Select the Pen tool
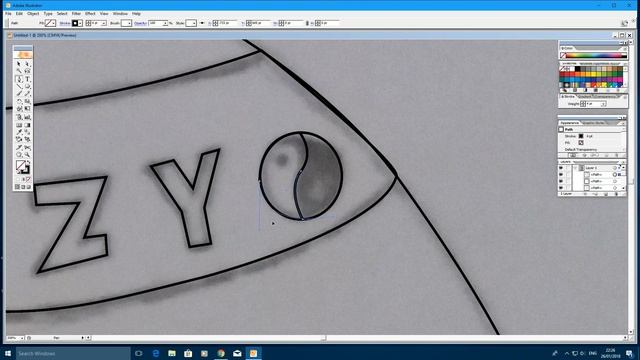The image size is (640, 360). click(x=19, y=79)
